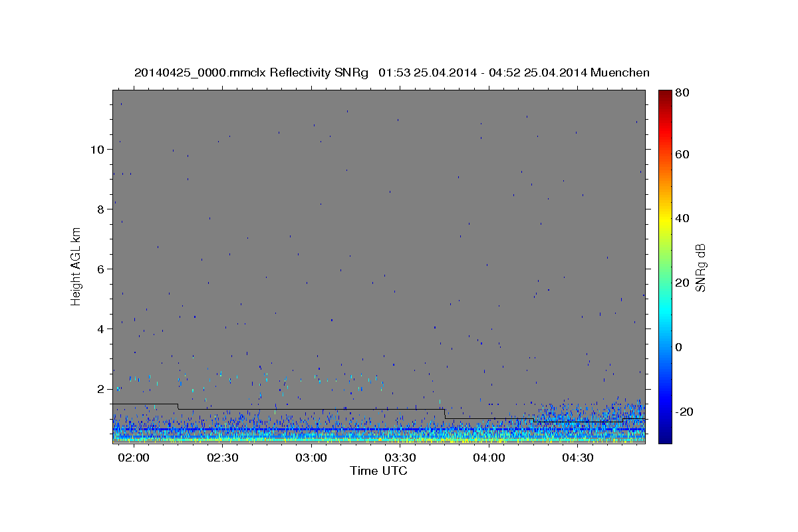Click the 03:30 time tick label
The width and height of the screenshot is (798, 532).
pos(401,458)
